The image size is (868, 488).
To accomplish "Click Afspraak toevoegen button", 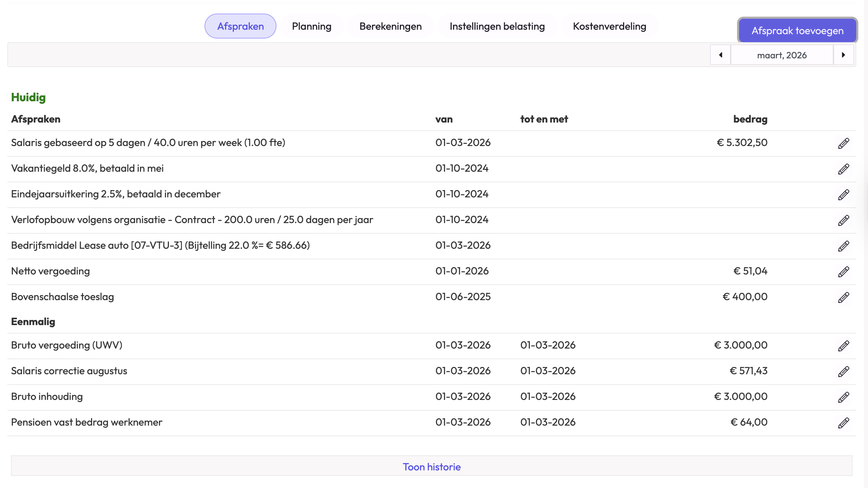I will coord(797,30).
